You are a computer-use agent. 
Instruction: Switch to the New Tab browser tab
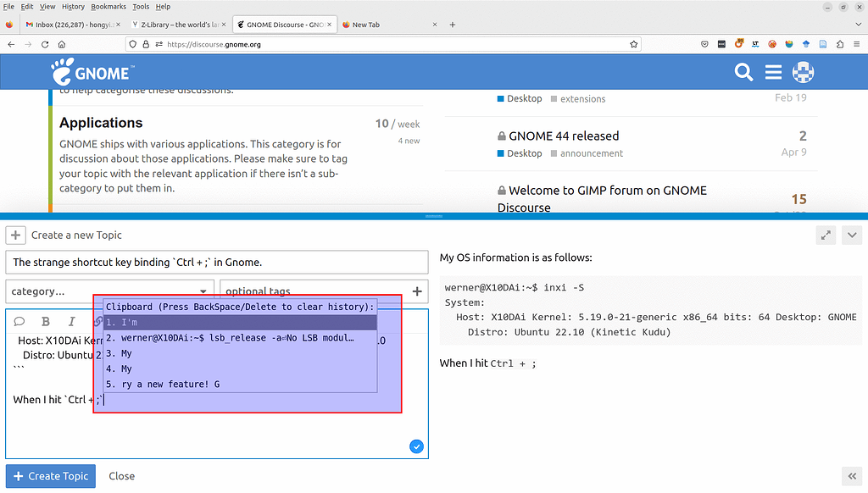tap(365, 24)
